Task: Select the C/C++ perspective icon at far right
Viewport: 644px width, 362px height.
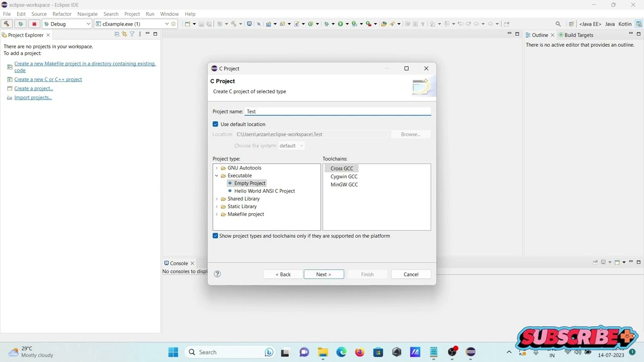Action: (x=639, y=24)
